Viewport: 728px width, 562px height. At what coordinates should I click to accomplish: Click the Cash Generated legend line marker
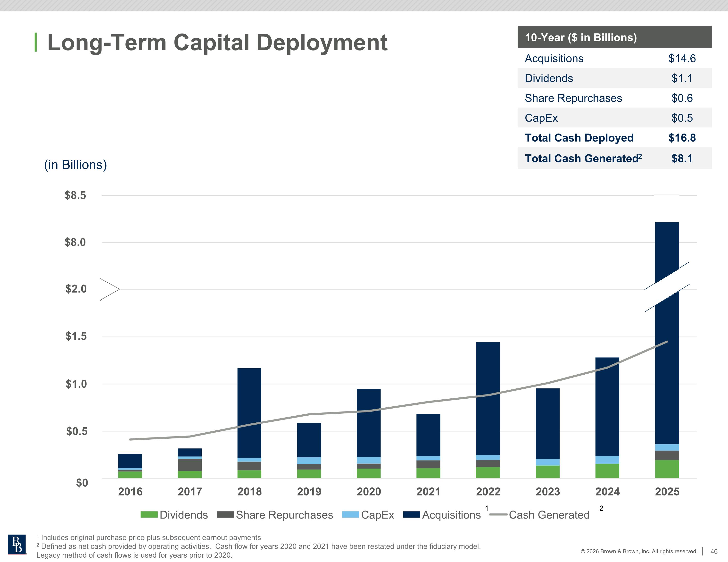click(498, 515)
